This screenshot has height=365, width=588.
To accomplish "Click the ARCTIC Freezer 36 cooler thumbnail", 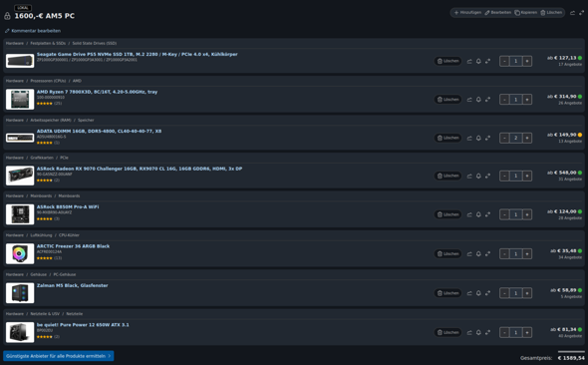I will tap(20, 253).
